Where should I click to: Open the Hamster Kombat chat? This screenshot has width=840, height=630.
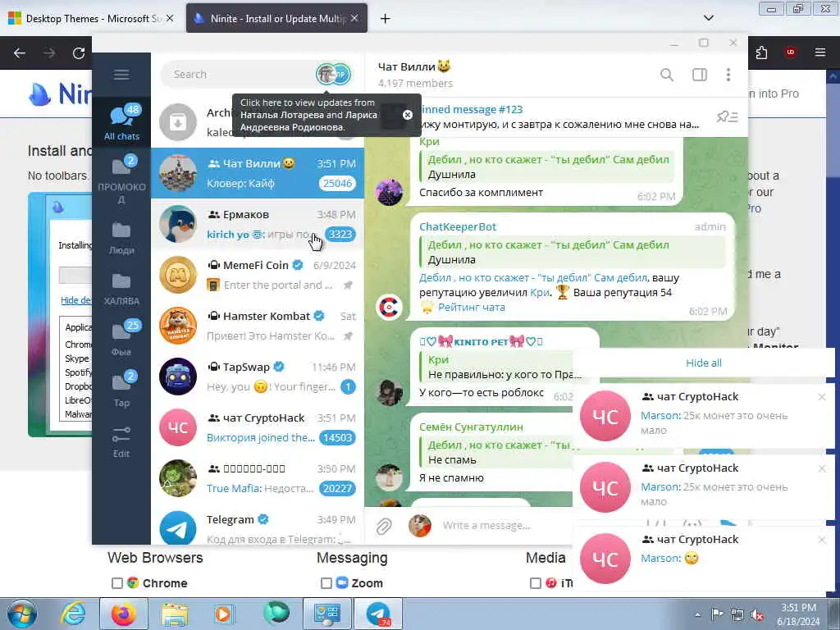coord(258,326)
